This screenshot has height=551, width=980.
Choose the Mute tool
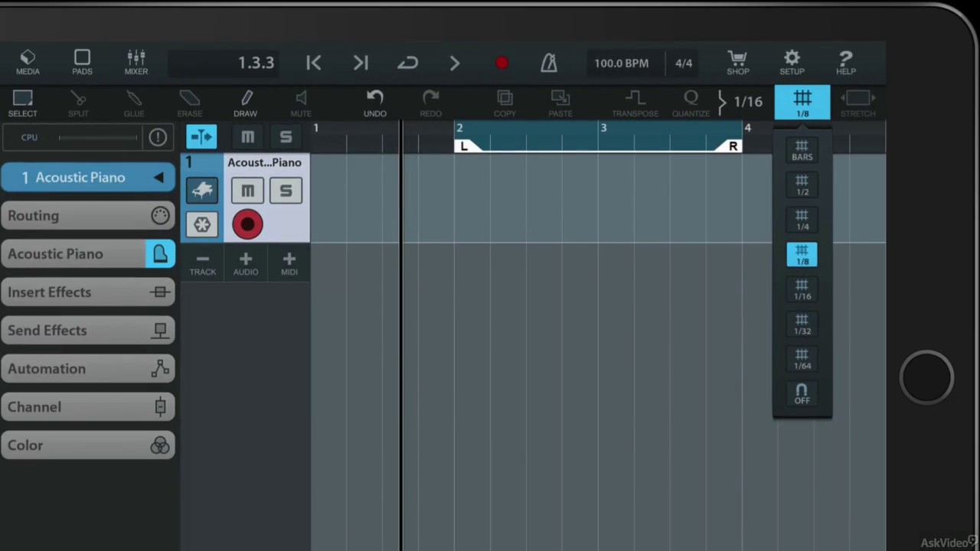tap(301, 103)
